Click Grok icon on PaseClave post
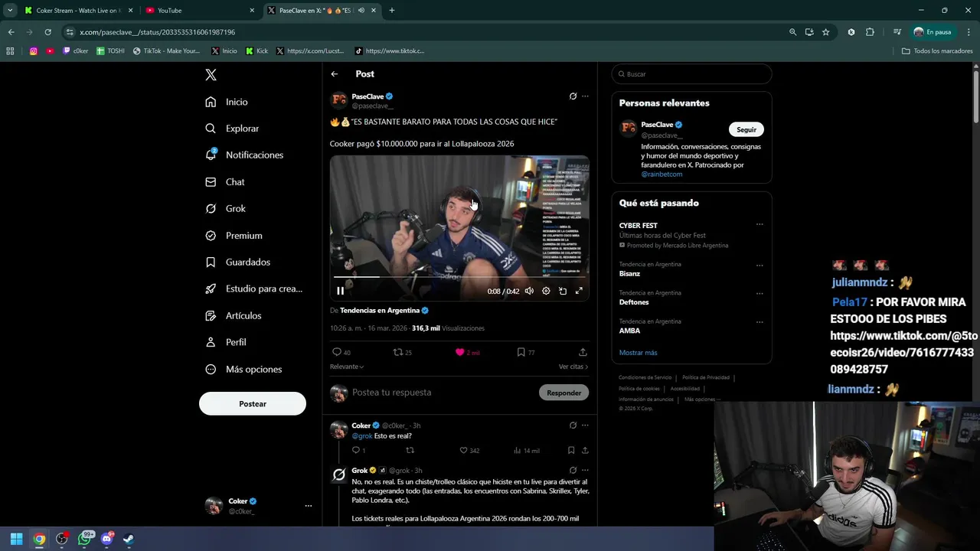980x551 pixels. (x=573, y=96)
